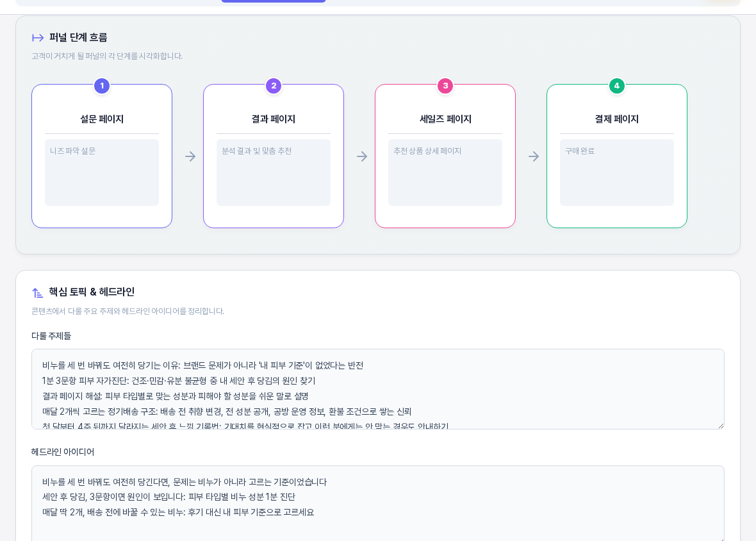Select the 세일즈 페이지 card title
This screenshot has width=756, height=541.
pos(445,119)
